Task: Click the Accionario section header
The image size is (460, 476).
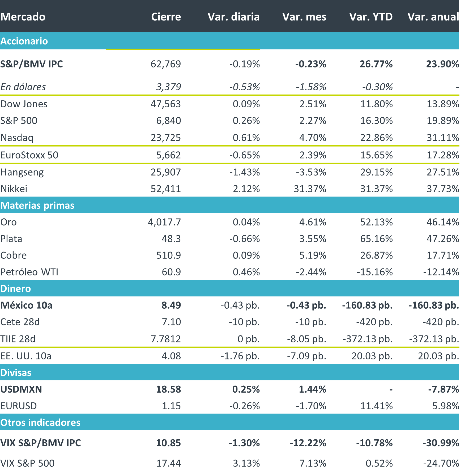Action: click(24, 41)
